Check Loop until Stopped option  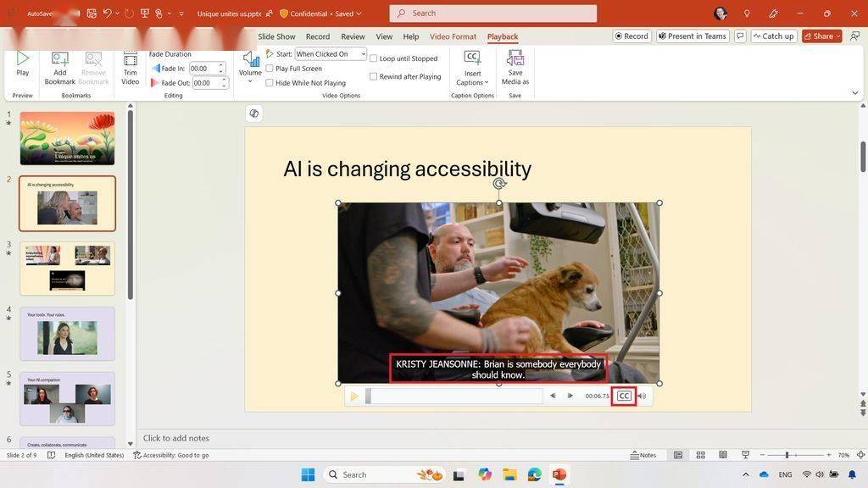click(373, 58)
